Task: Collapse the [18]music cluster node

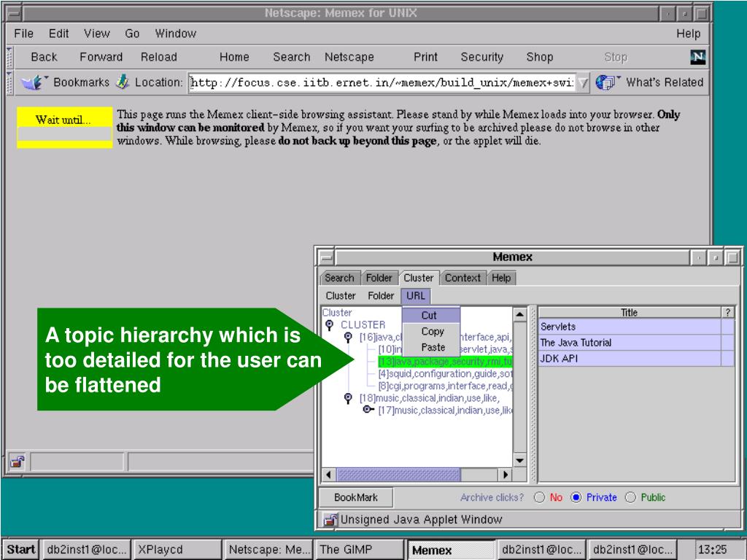Action: coord(348,397)
